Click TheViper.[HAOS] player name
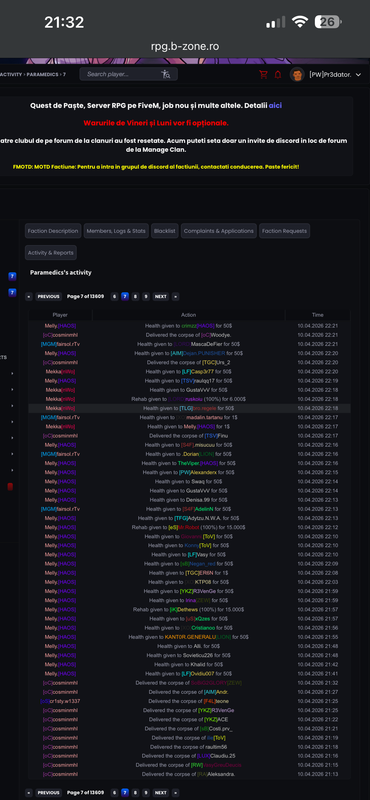This screenshot has width=370, height=800. [198, 463]
